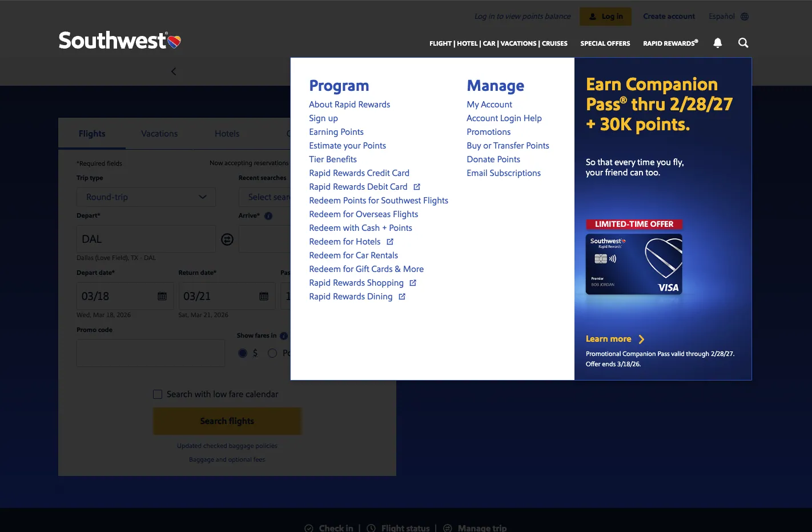Click the Flight status link

[x=405, y=529]
